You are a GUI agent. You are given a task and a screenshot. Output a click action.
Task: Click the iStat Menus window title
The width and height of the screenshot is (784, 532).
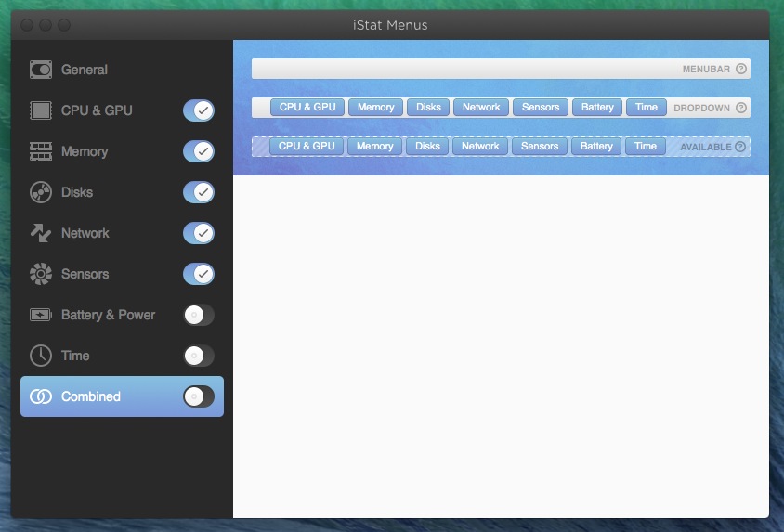coord(390,25)
